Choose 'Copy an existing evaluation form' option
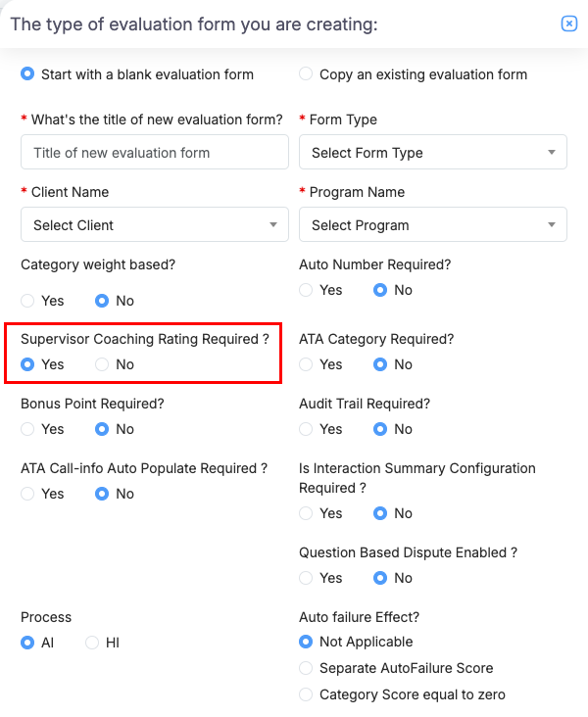Image resolution: width=588 pixels, height=717 pixels. click(306, 74)
